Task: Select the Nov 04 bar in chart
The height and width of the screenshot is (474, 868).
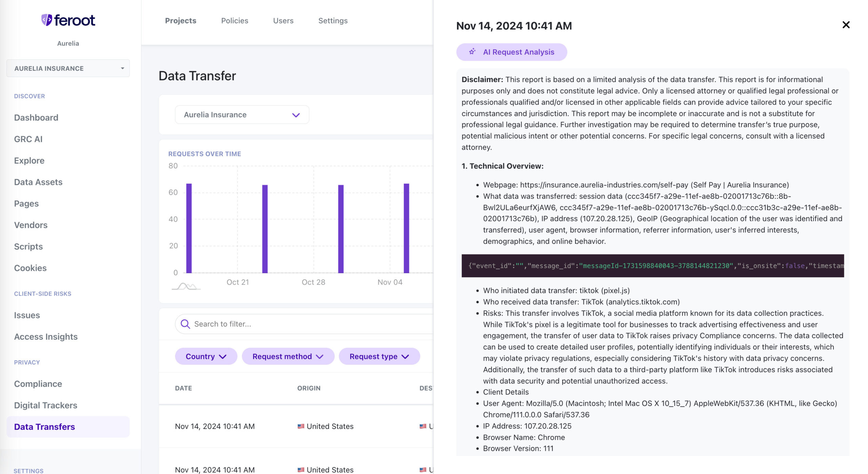Action: point(406,228)
